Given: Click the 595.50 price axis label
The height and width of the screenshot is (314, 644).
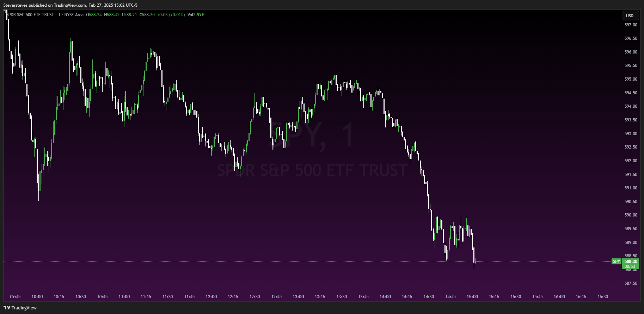Looking at the screenshot, I should coord(631,65).
